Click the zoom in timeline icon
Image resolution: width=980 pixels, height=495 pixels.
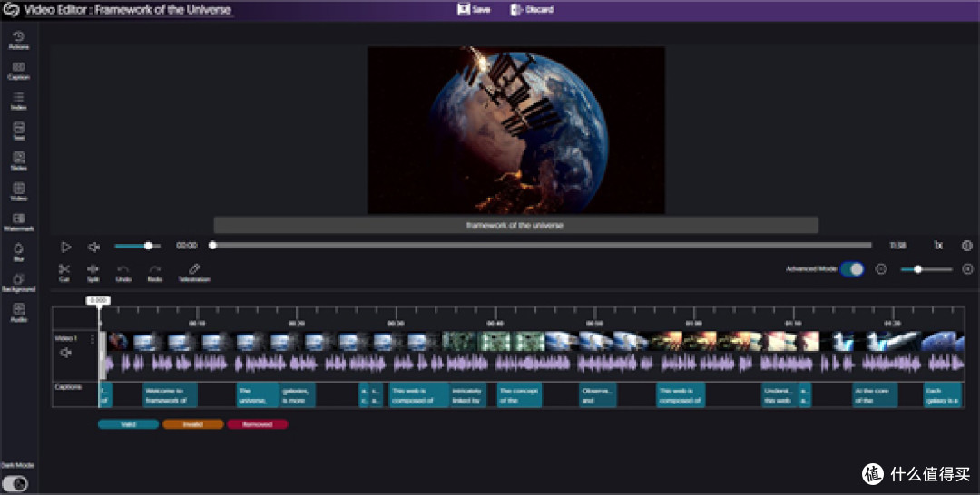[967, 269]
